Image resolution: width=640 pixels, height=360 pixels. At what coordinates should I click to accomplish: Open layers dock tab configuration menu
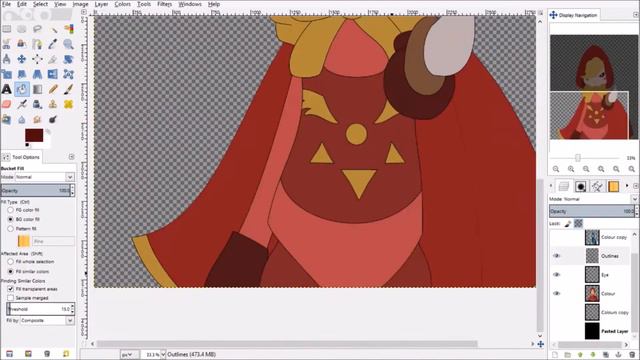(636, 186)
